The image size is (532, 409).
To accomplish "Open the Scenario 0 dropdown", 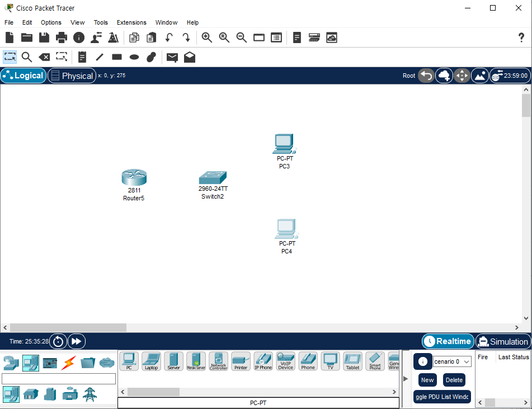I will pyautogui.click(x=452, y=361).
